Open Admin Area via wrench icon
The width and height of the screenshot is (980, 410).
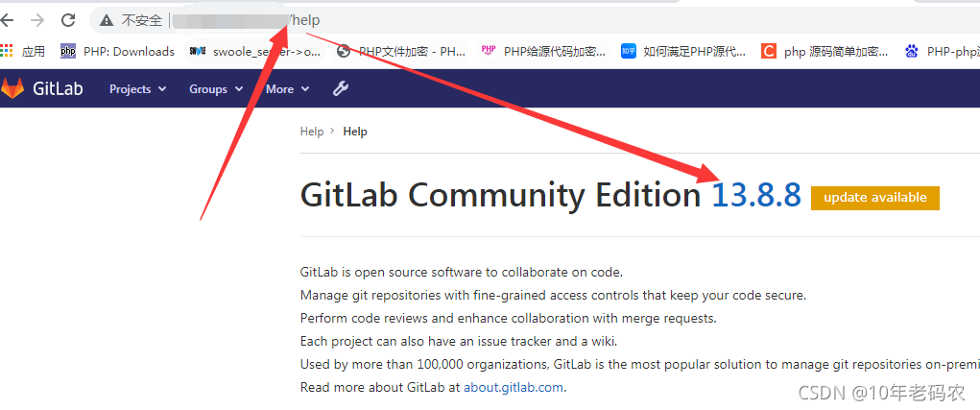340,88
